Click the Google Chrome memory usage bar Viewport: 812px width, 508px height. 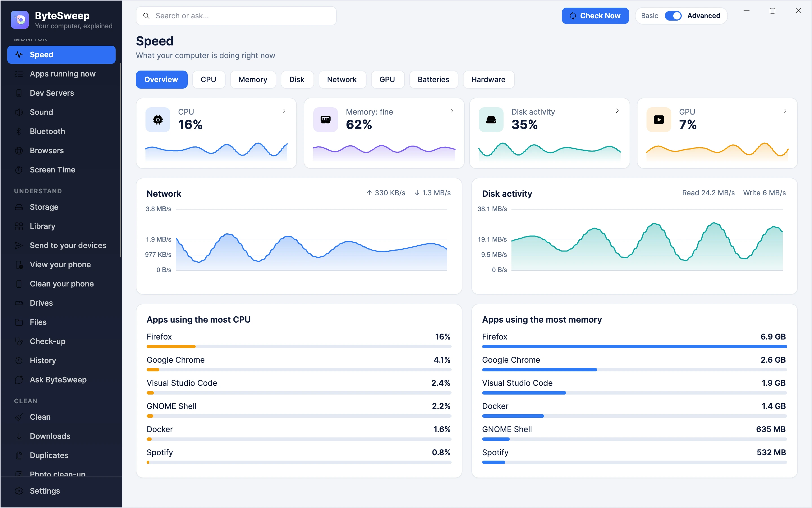(634, 370)
